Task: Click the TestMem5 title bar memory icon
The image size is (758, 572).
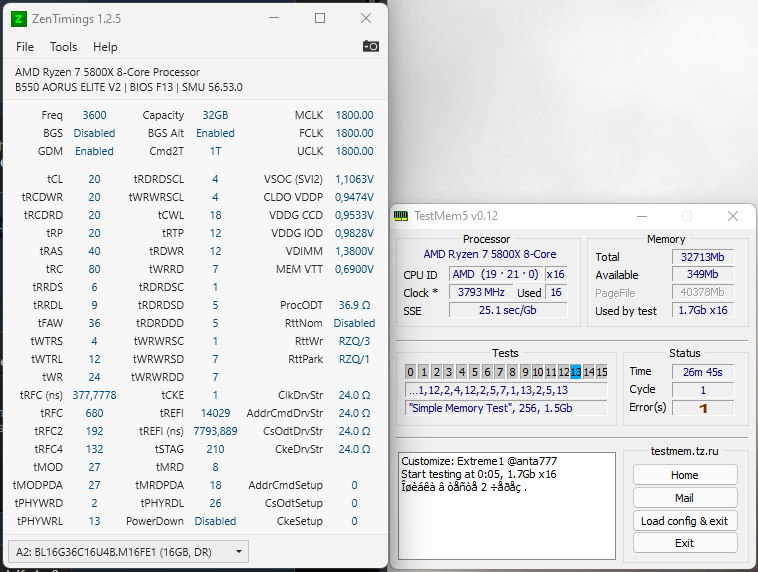Action: (401, 216)
